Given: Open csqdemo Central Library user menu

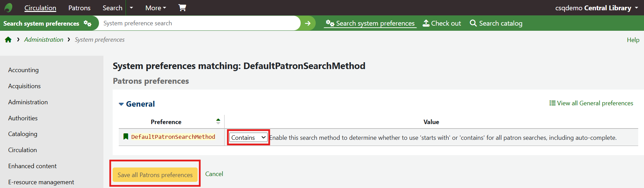Looking at the screenshot, I should pos(596,8).
